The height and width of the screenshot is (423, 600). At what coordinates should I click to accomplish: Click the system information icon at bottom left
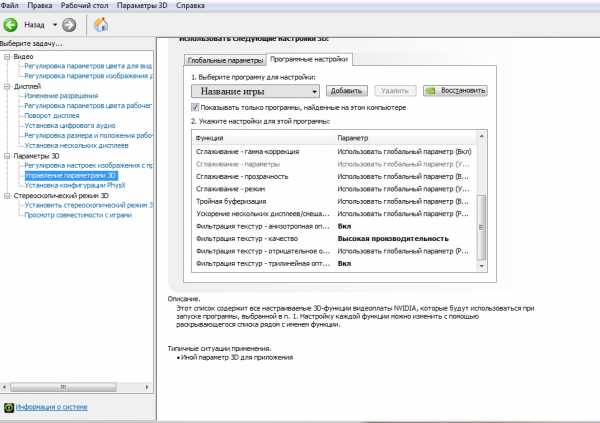(x=9, y=407)
